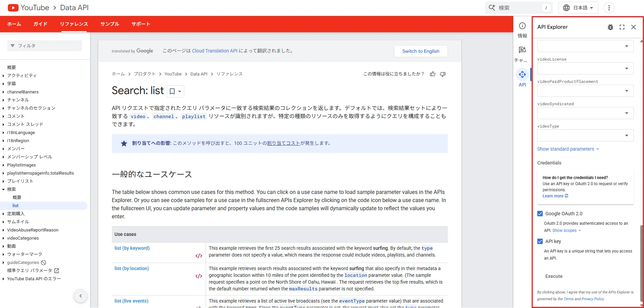Toggle fullscreen for API Explorer
This screenshot has height=308, width=644.
click(x=622, y=27)
